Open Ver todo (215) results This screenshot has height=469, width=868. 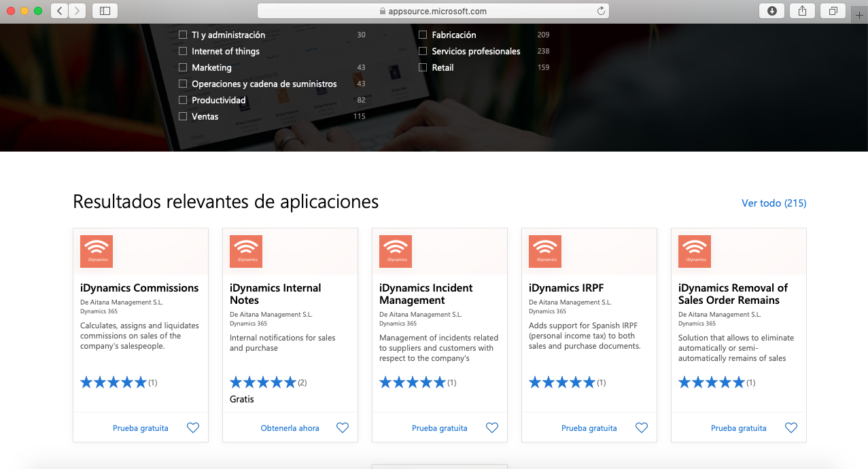(774, 203)
